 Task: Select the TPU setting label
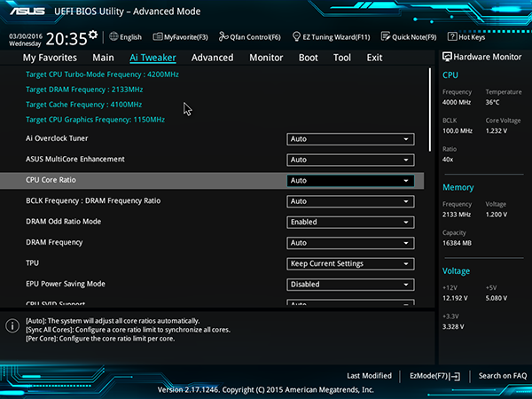click(x=32, y=263)
